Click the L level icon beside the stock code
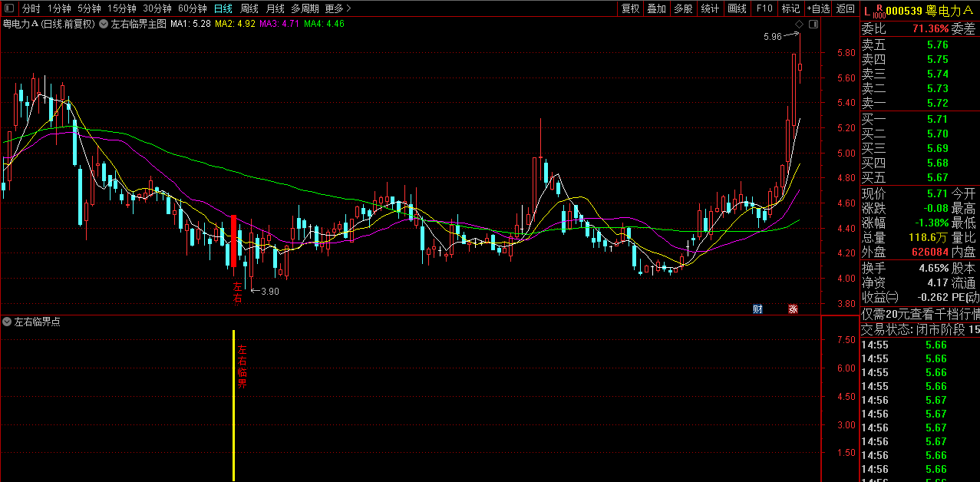Screen dimensions: 980x482 866,12
